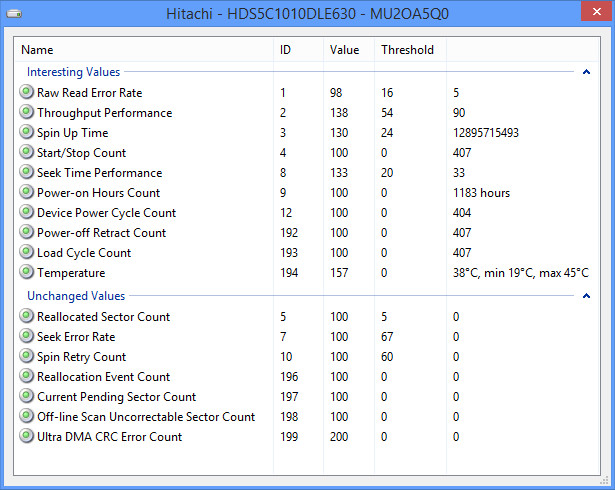Viewport: 615px width, 490px height.
Task: Click the value 200 in Ultra DMA row
Action: pos(339,437)
